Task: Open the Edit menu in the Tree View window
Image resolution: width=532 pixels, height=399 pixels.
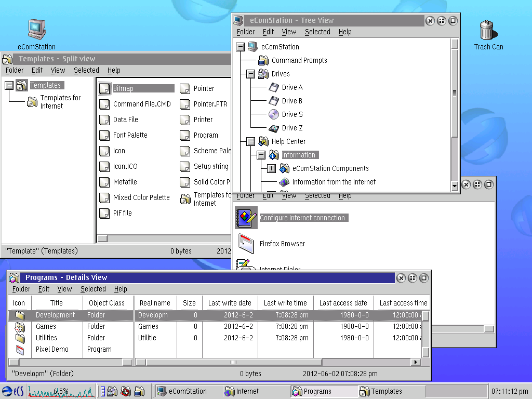Action: (x=268, y=32)
